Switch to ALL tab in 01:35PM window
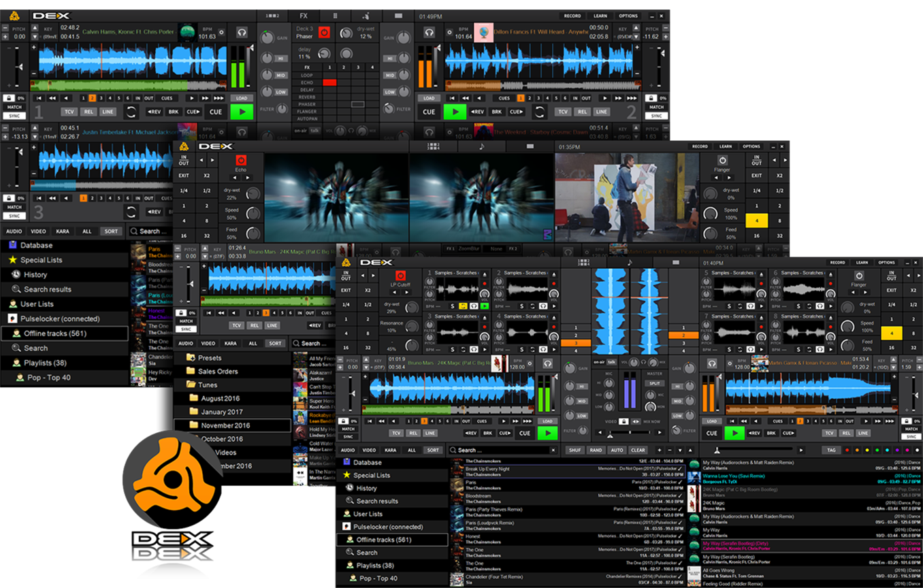This screenshot has height=588, width=923. [x=253, y=343]
